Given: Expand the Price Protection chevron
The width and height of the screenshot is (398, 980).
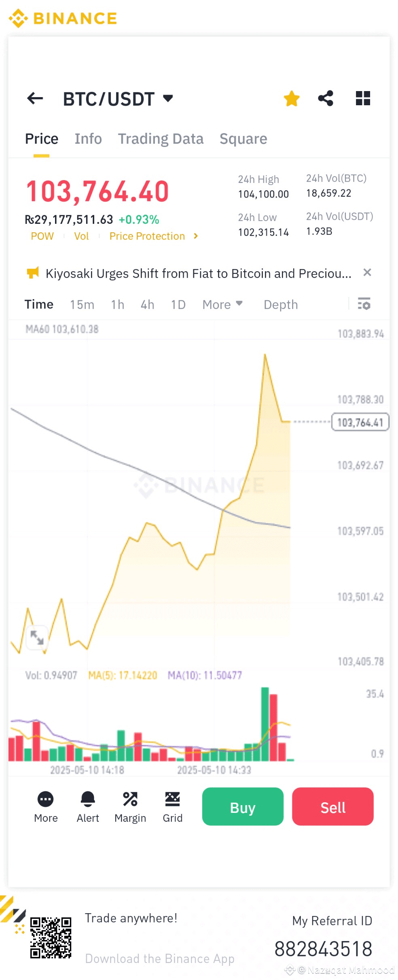Looking at the screenshot, I should tap(196, 236).
